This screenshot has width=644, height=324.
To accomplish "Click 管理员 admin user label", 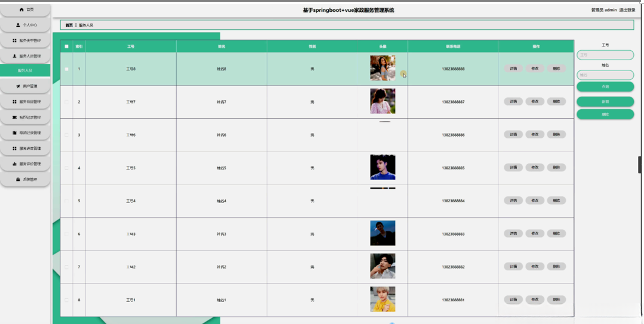I will 604,10.
